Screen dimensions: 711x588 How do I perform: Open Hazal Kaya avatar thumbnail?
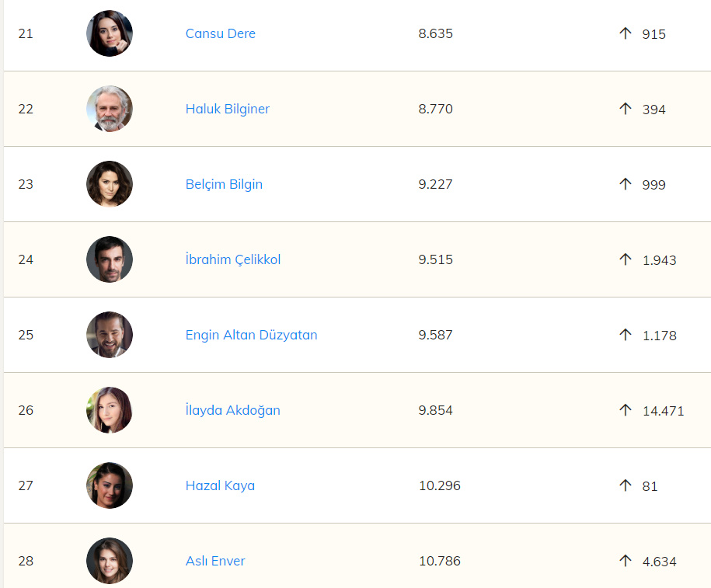click(x=110, y=485)
